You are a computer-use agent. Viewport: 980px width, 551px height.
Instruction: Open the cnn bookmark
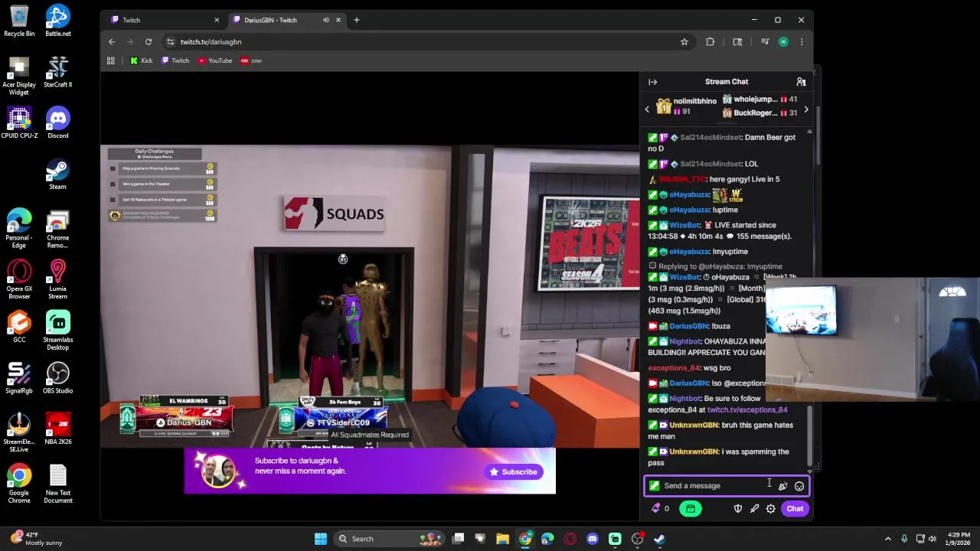click(251, 60)
